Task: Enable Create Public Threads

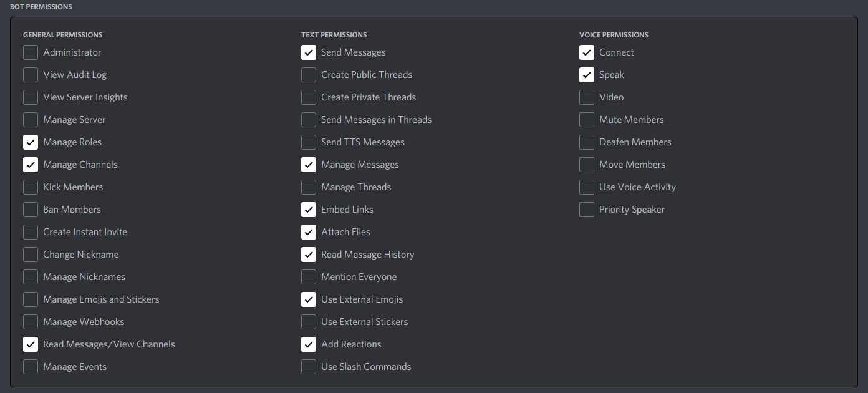Action: [309, 75]
